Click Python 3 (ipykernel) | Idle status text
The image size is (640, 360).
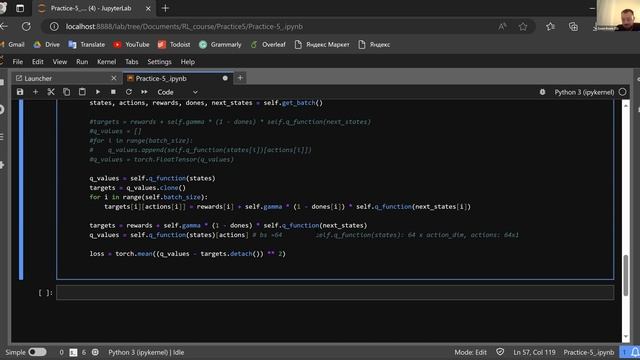point(146,352)
